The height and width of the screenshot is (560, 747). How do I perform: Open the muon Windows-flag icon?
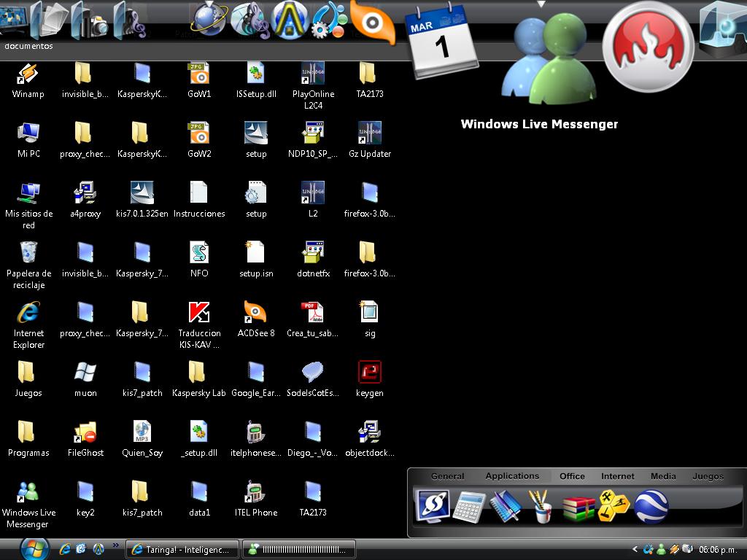tap(85, 372)
